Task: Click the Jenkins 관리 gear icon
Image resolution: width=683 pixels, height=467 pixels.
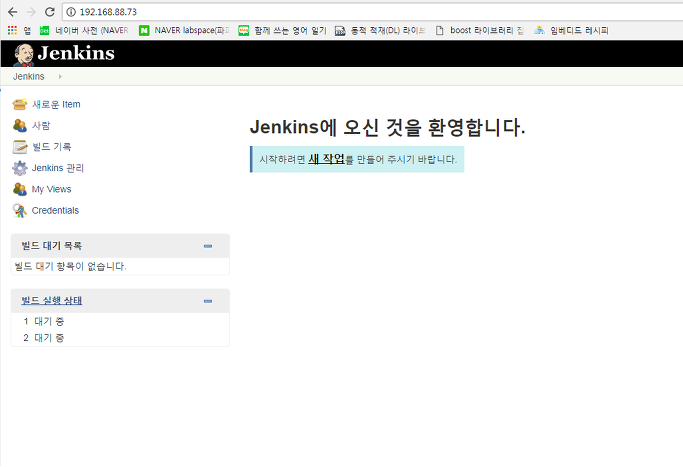Action: point(20,168)
